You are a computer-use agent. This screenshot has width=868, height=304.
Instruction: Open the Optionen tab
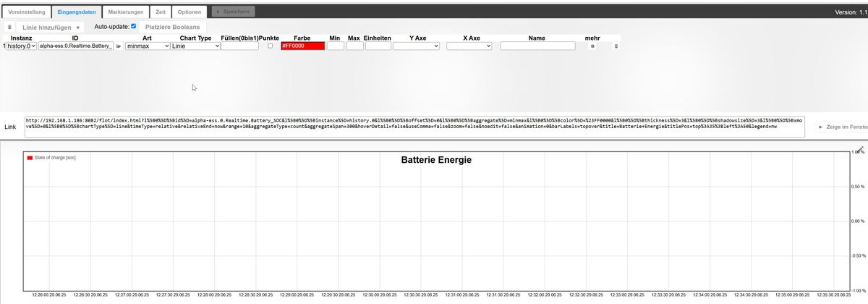click(189, 12)
